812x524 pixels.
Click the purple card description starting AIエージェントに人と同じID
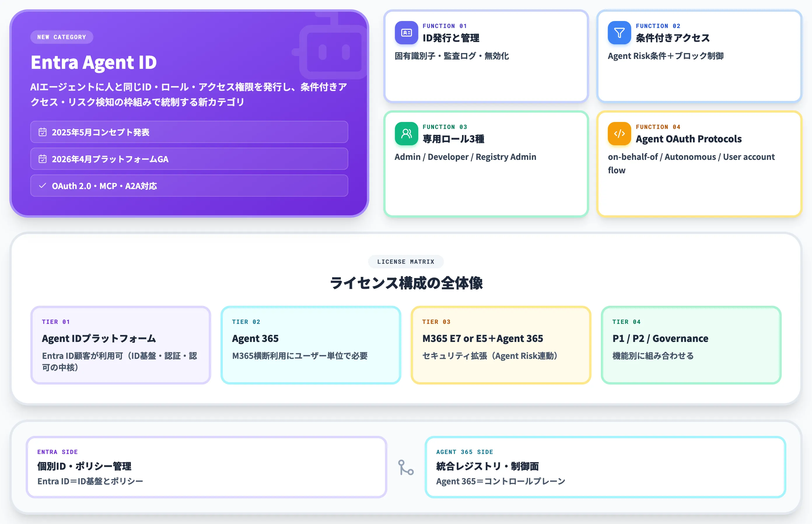coord(189,94)
